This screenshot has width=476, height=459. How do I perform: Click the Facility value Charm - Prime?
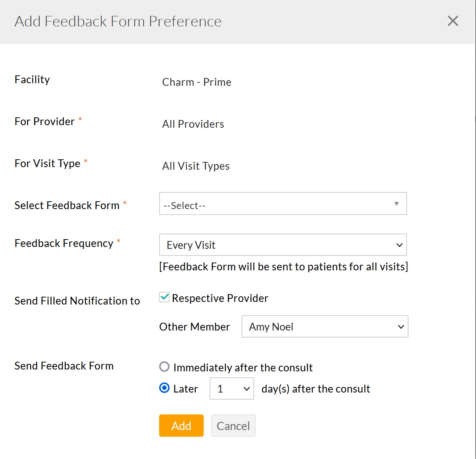tap(197, 82)
